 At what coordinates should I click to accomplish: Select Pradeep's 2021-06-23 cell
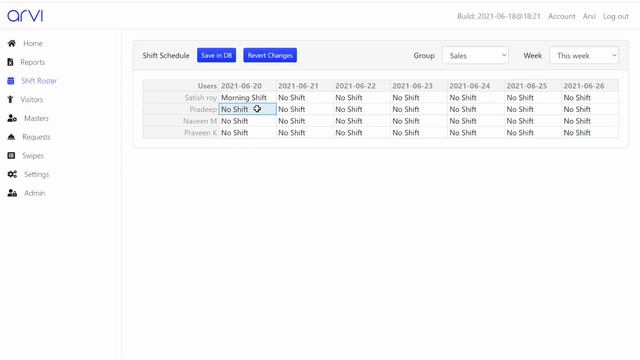(x=419, y=109)
